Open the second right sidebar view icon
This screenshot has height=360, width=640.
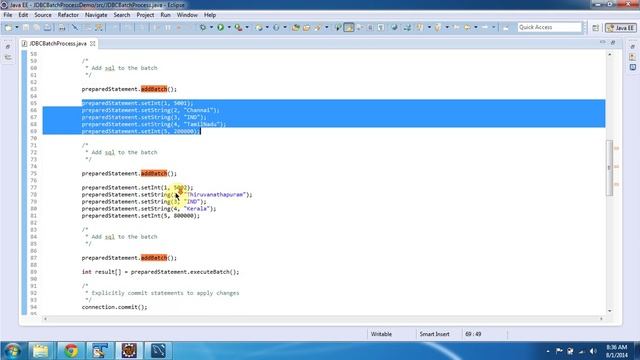(x=633, y=57)
